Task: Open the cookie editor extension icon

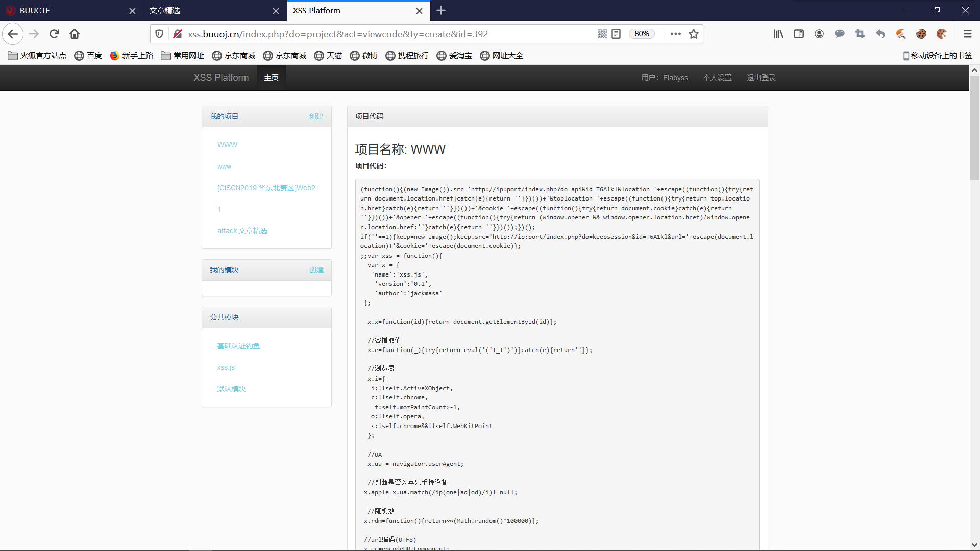Action: [921, 34]
